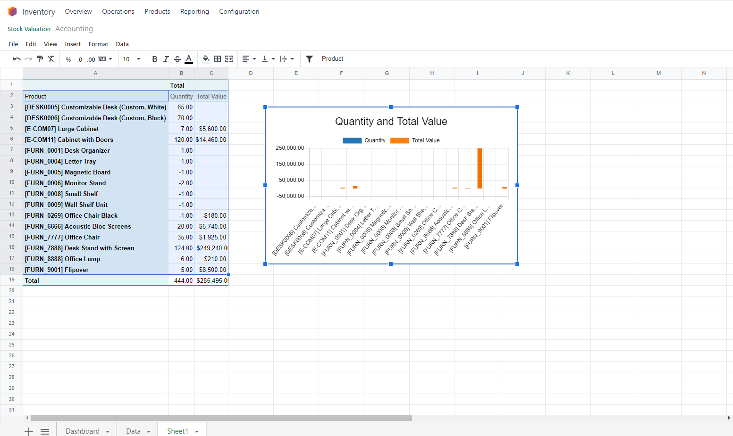733x436 pixels.
Task: Open the Data menu
Action: tap(122, 44)
